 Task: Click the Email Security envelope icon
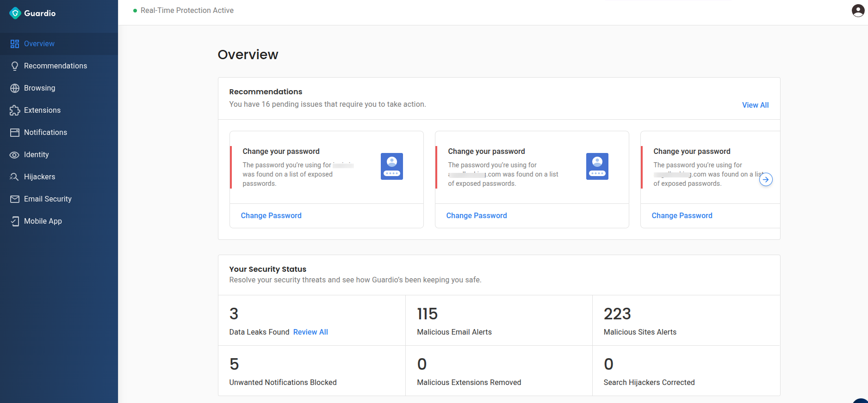click(x=15, y=199)
